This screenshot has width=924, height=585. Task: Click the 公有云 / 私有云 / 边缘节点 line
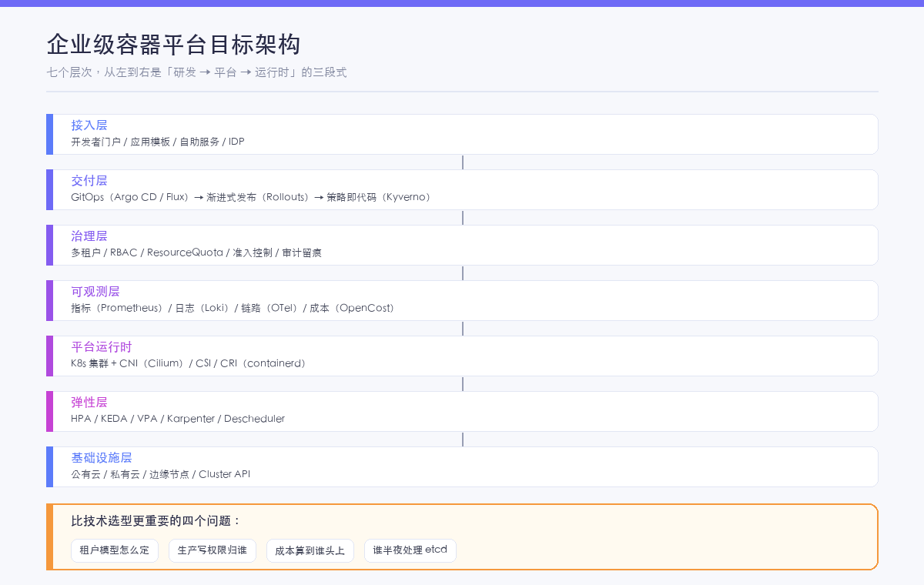point(161,474)
